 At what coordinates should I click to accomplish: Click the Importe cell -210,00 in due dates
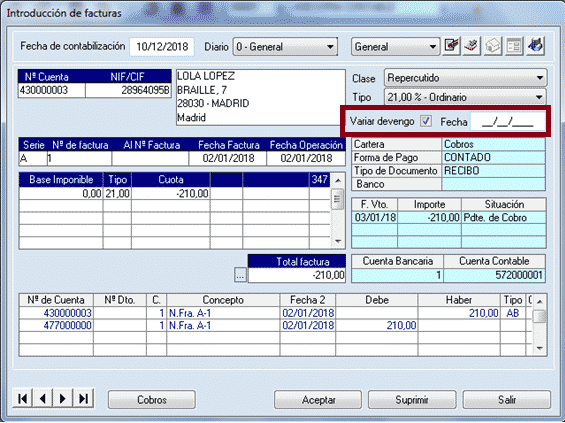pos(430,218)
